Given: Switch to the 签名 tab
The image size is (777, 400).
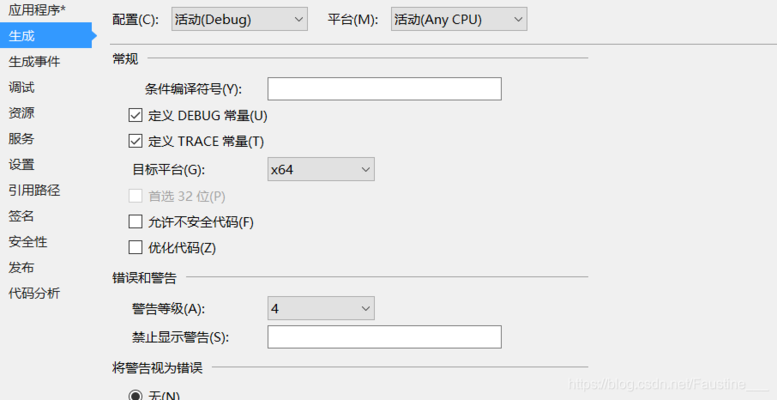Looking at the screenshot, I should [x=21, y=216].
